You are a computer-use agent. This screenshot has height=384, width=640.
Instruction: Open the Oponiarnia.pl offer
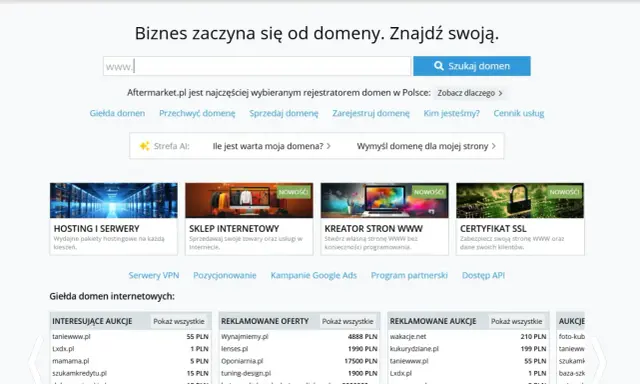pos(242,361)
